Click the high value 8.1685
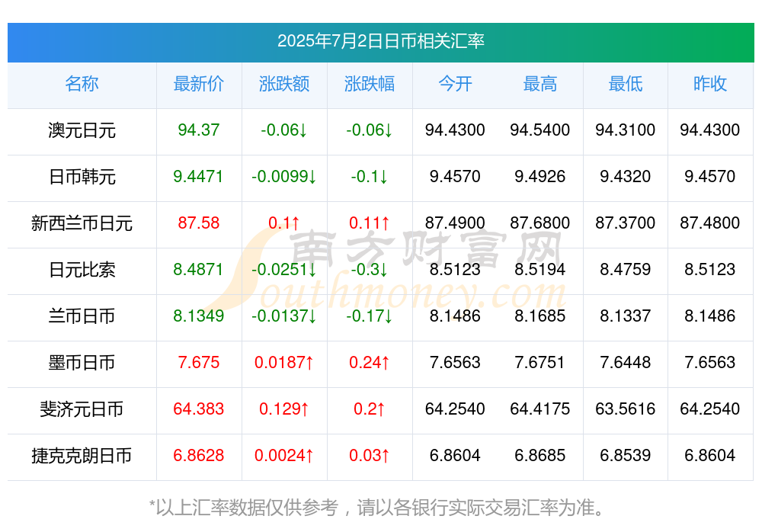Image resolution: width=762 pixels, height=532 pixels. (x=539, y=316)
